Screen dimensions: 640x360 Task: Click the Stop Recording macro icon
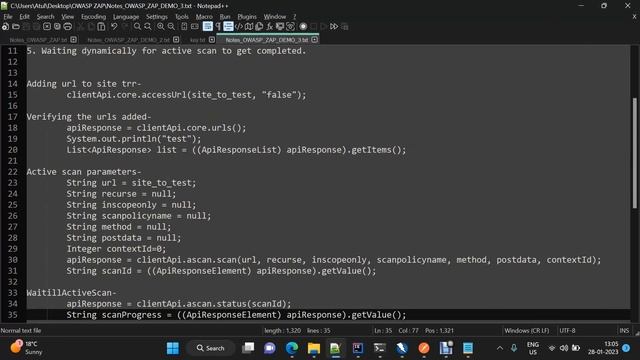coord(313,27)
